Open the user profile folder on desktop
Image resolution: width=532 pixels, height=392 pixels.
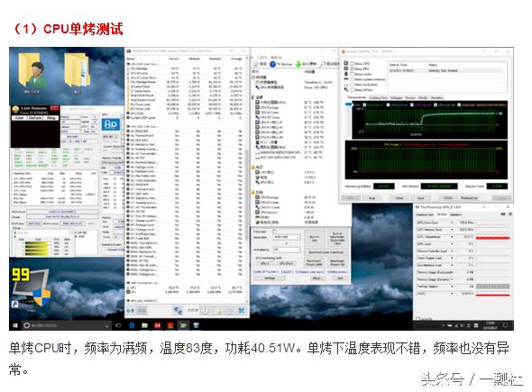coord(32,72)
